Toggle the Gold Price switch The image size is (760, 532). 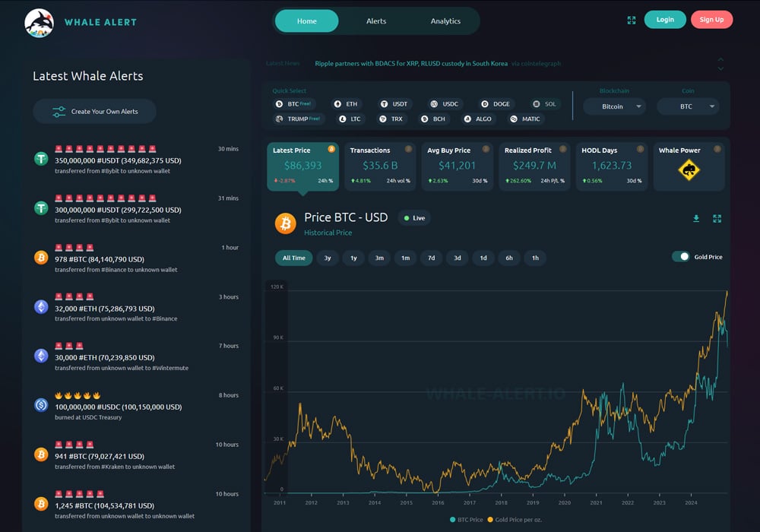click(681, 257)
